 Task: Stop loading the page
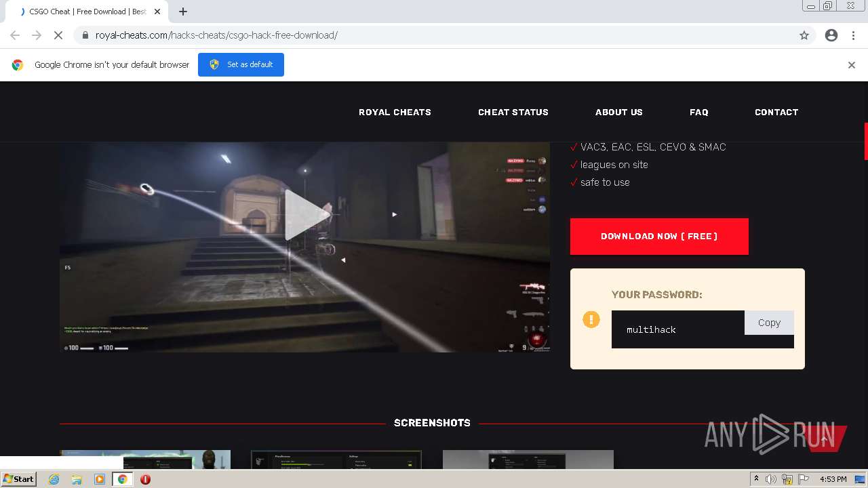(58, 35)
